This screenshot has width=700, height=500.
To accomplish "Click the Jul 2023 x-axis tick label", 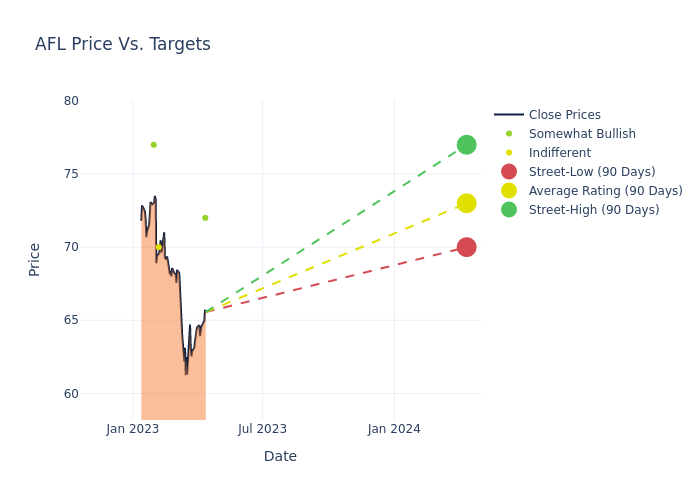I will pos(262,429).
